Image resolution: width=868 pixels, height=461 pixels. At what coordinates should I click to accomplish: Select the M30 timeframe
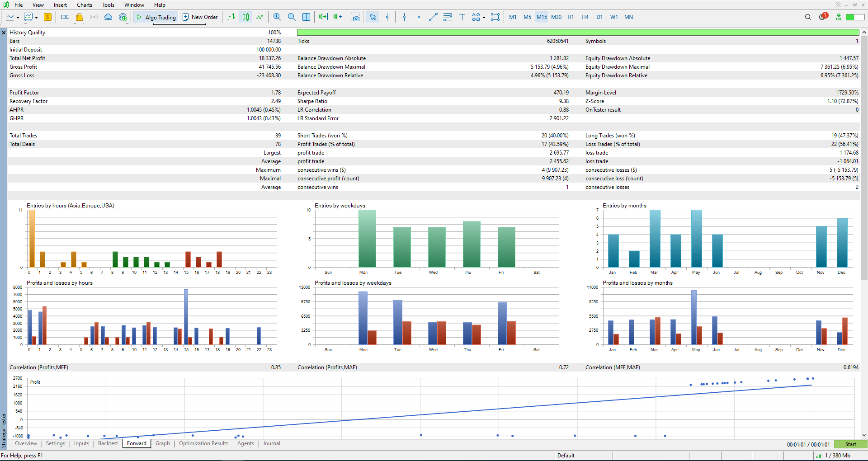(556, 17)
